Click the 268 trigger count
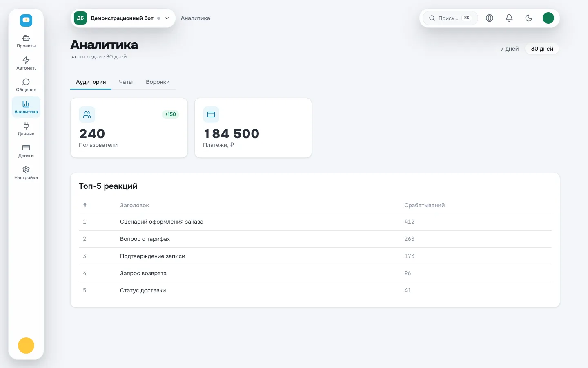Image resolution: width=588 pixels, height=368 pixels. click(x=409, y=239)
